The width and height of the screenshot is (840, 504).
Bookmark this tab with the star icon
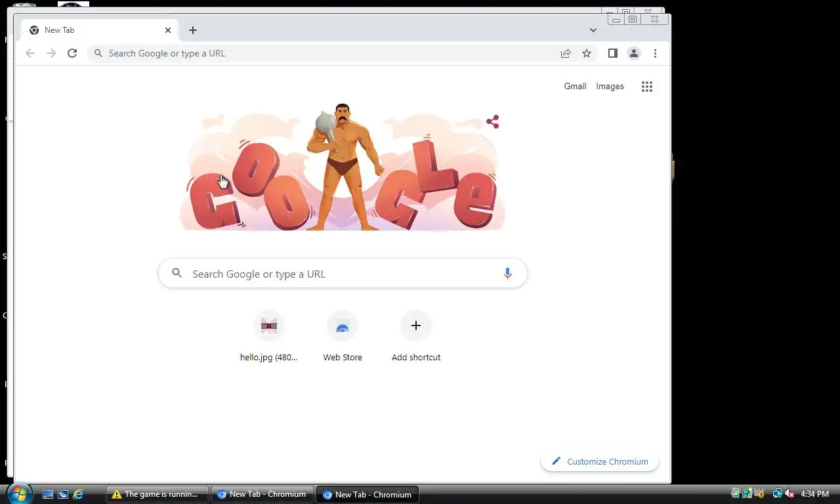click(x=587, y=53)
